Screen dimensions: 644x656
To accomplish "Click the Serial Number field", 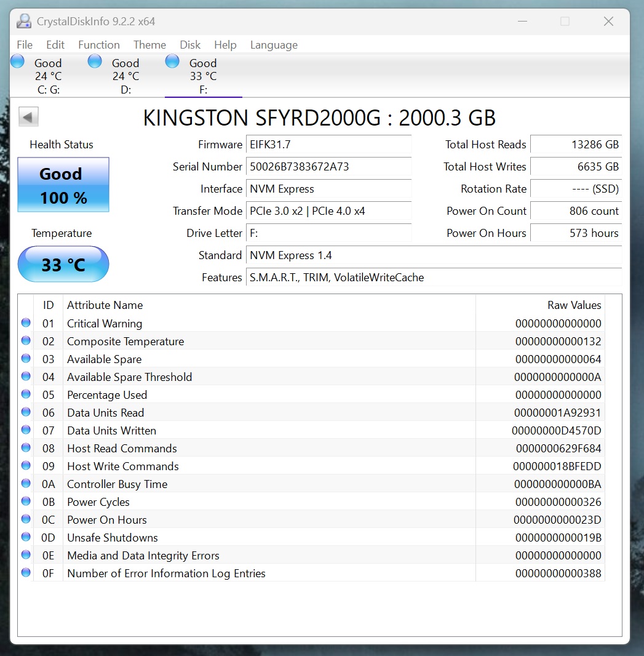I will pyautogui.click(x=328, y=167).
